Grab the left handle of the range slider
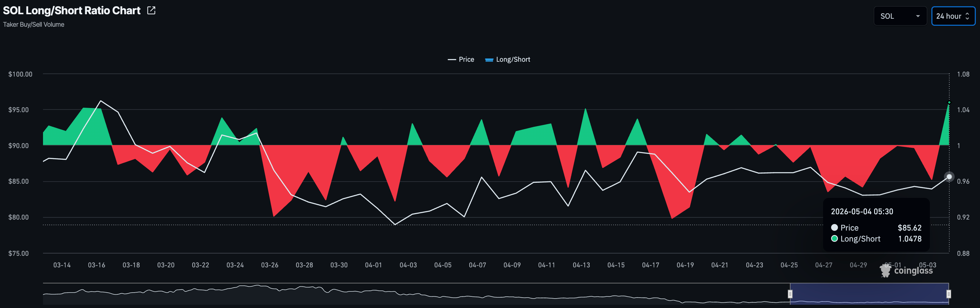Viewport: 980px width, 308px height. point(790,294)
